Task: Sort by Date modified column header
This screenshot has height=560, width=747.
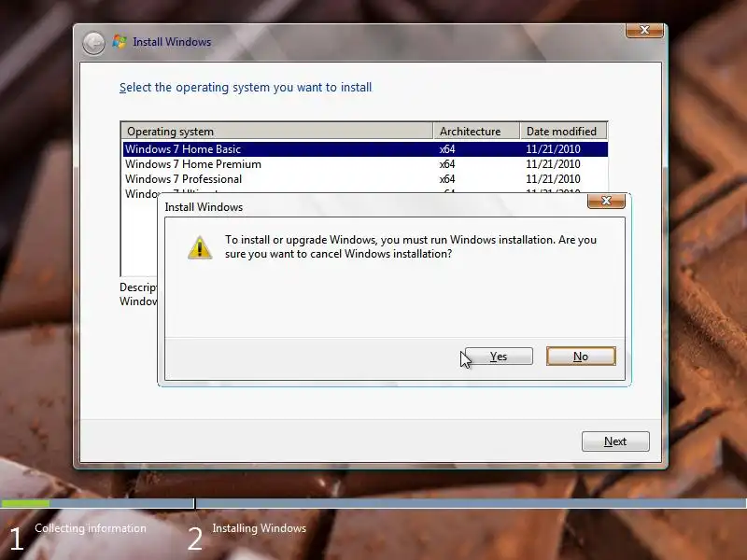Action: click(564, 131)
